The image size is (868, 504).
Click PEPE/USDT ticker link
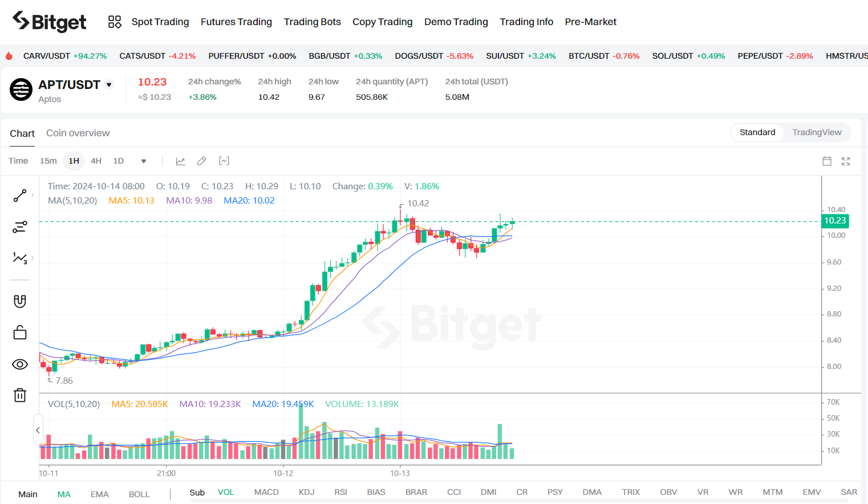(x=775, y=56)
